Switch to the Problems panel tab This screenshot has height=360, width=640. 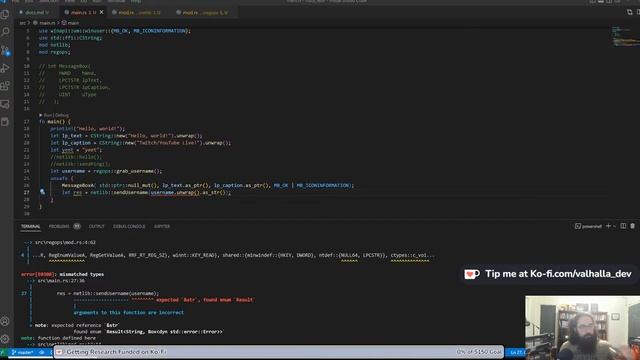(59, 226)
